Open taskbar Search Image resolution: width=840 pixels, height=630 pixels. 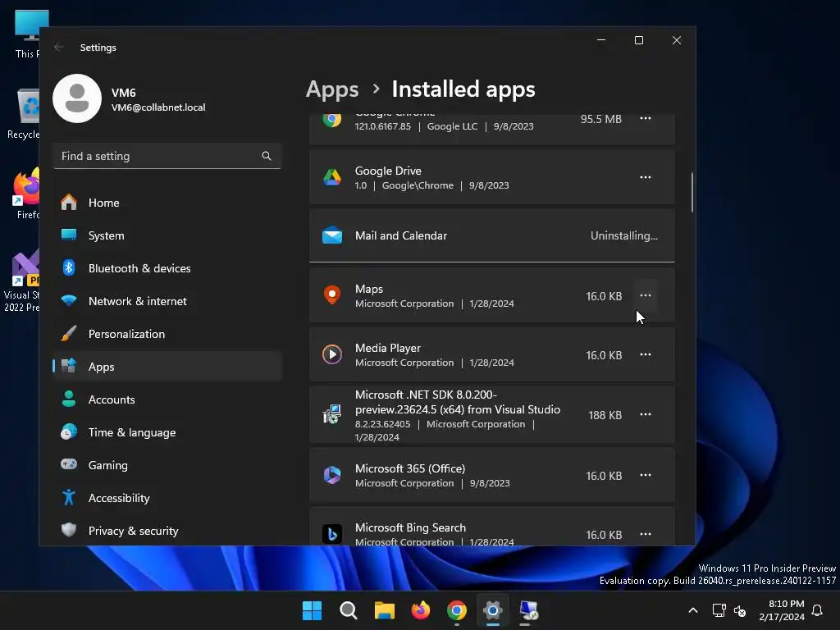coord(348,610)
